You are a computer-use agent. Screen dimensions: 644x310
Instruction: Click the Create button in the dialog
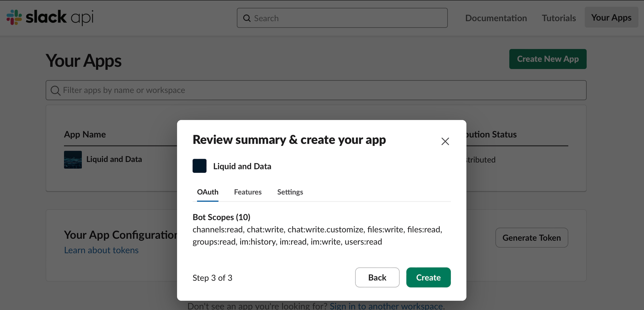click(428, 277)
